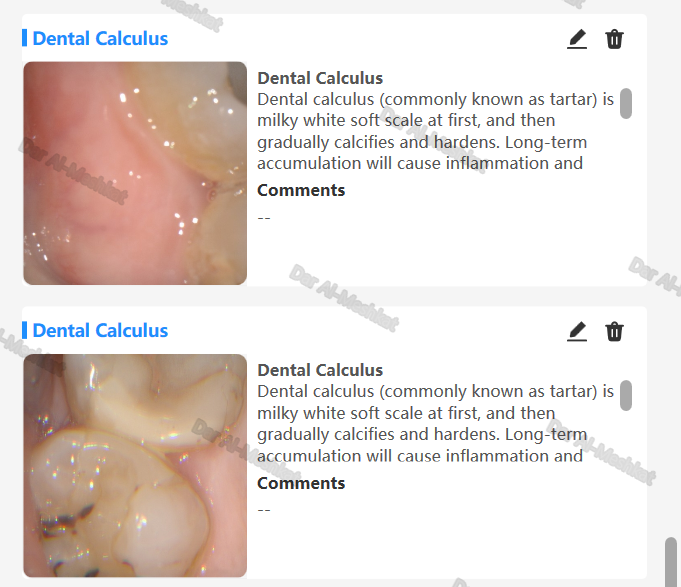Click the second bold Dental Calculus title
The width and height of the screenshot is (681, 587).
pyautogui.click(x=320, y=370)
